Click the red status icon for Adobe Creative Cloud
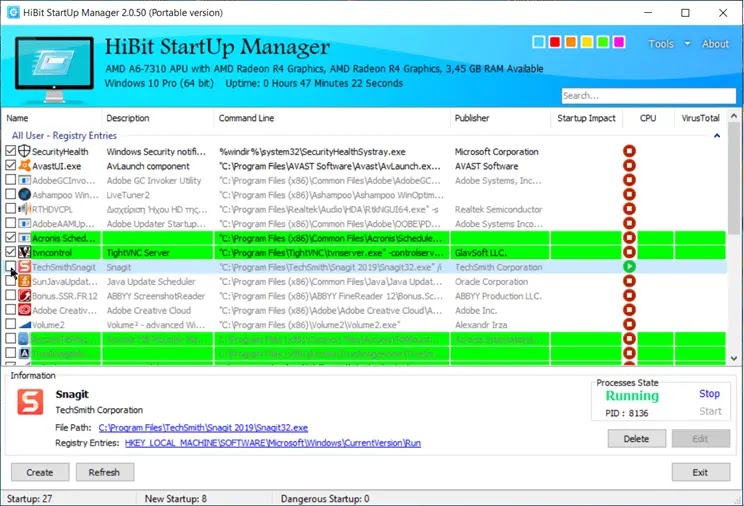Screen dimensions: 744x506 [x=629, y=310]
